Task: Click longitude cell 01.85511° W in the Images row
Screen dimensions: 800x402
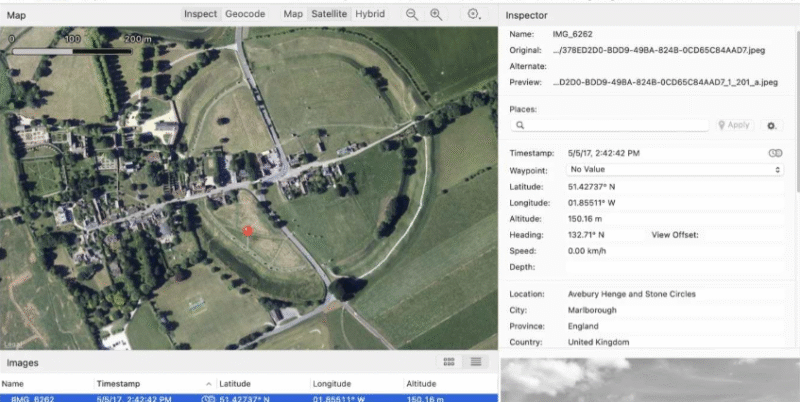Action: coord(338,399)
